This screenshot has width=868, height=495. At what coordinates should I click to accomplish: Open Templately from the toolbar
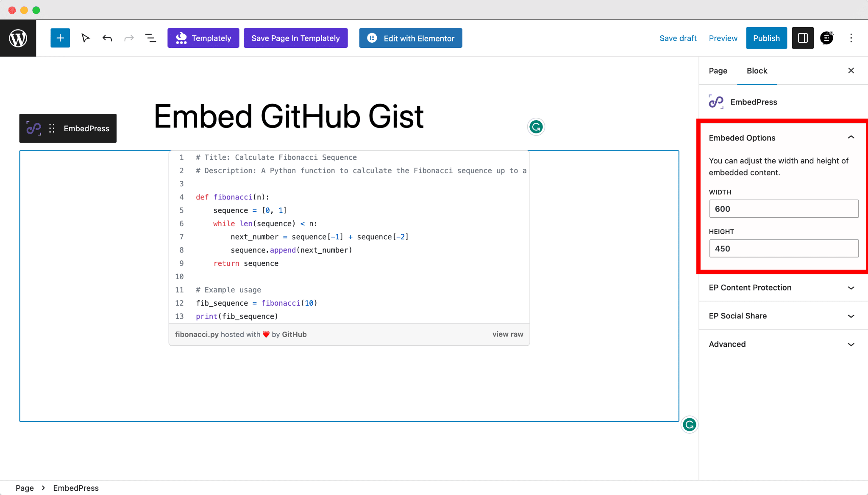[x=203, y=38]
